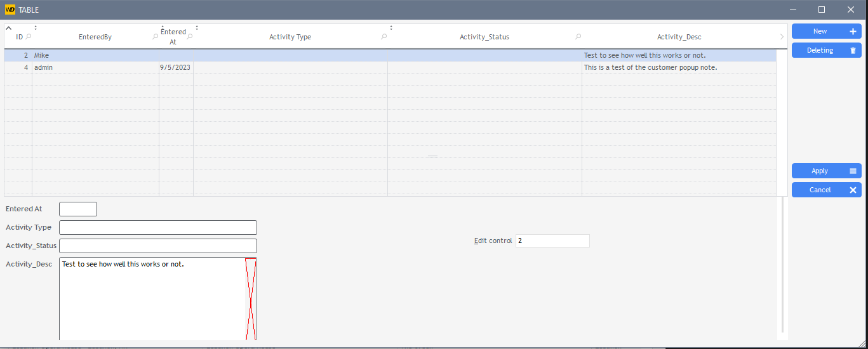Click the Edit control field containing 2

(x=552, y=240)
